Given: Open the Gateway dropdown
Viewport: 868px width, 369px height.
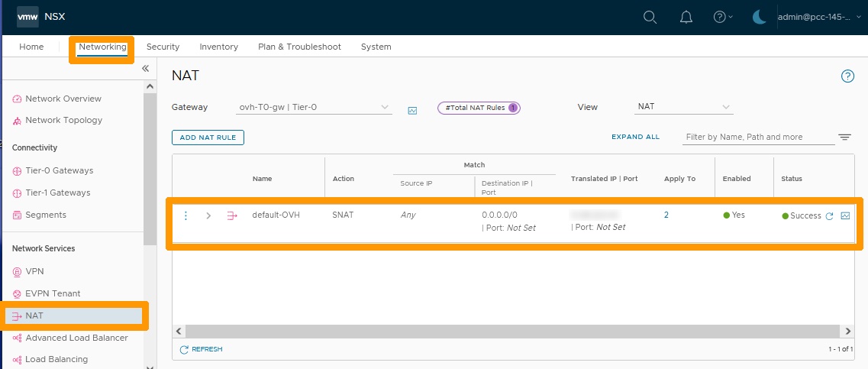Looking at the screenshot, I should 314,108.
